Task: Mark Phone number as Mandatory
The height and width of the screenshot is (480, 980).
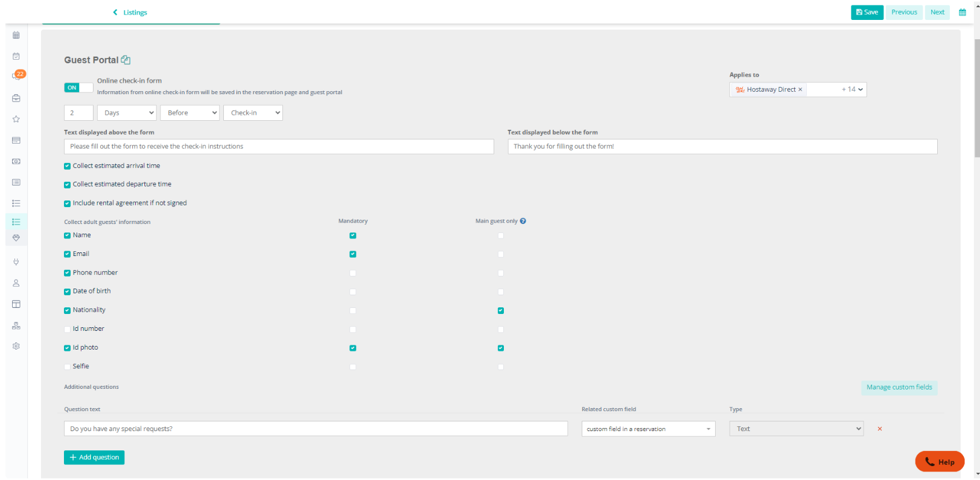Action: point(353,273)
